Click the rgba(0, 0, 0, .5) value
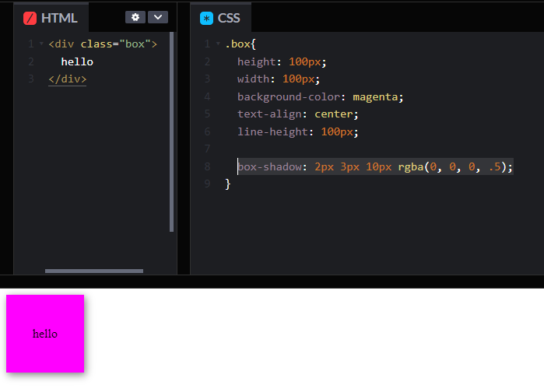The height and width of the screenshot is (392, 544). pos(451,166)
